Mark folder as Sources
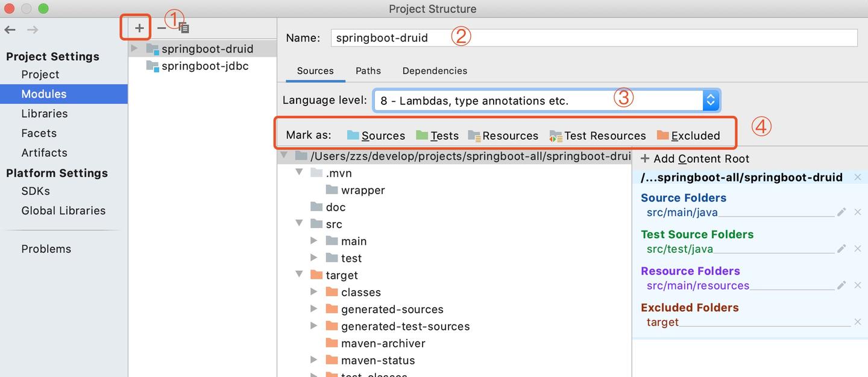The height and width of the screenshot is (377, 868). [376, 136]
